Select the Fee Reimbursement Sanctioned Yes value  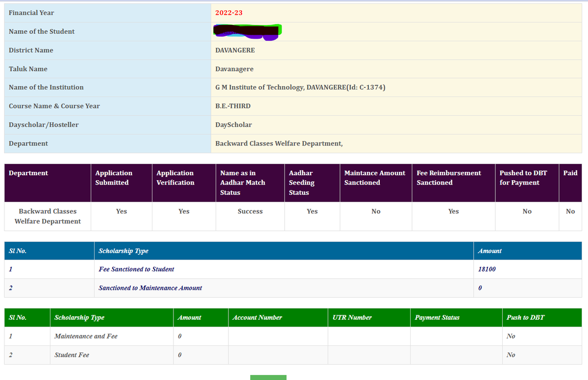click(453, 211)
